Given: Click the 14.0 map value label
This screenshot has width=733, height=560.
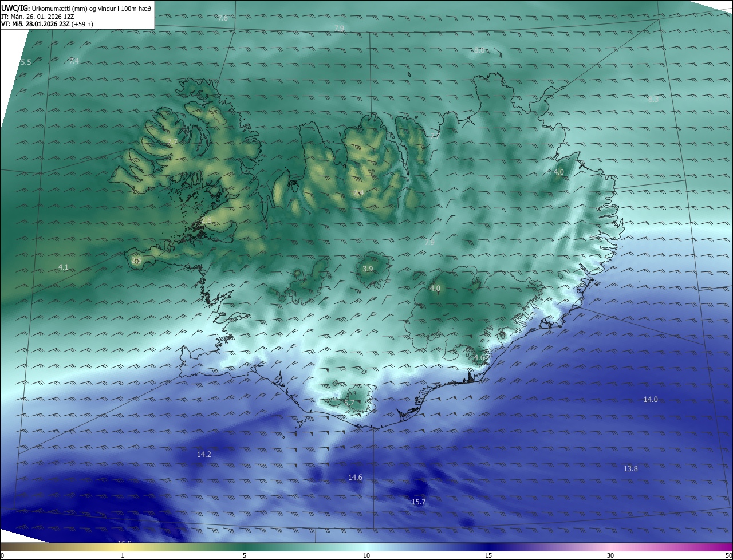Looking at the screenshot, I should pyautogui.click(x=651, y=399).
